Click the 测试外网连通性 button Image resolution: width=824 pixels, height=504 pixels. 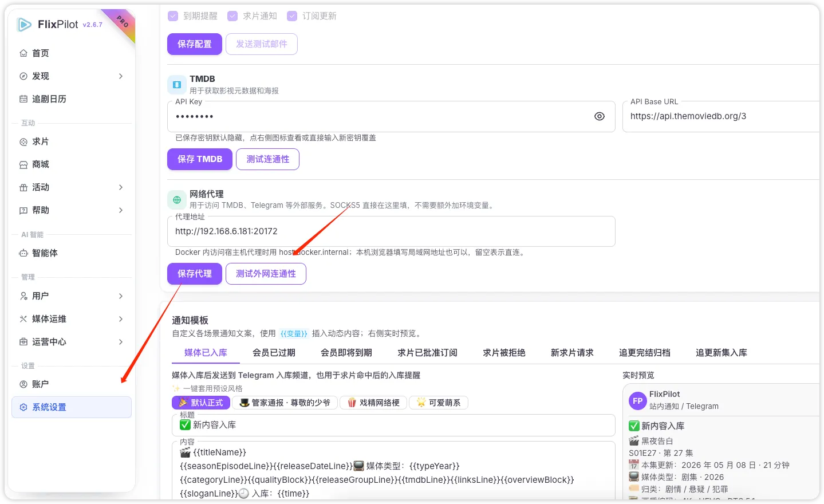tap(266, 274)
